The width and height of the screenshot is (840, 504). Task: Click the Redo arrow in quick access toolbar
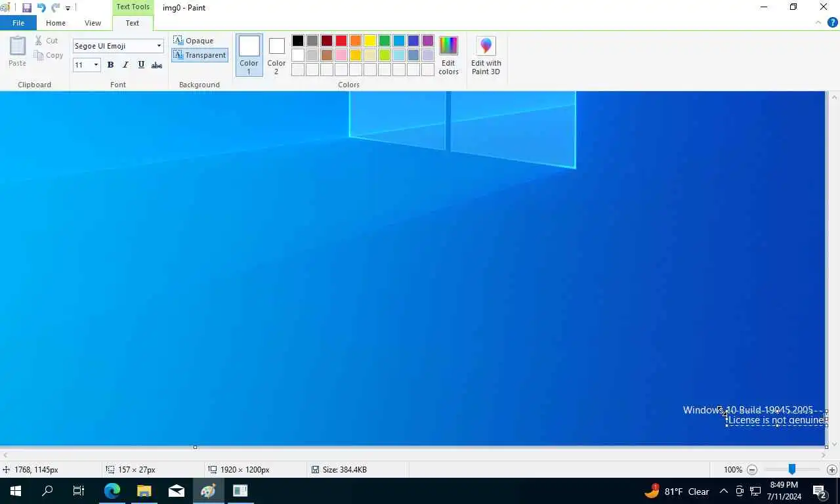click(x=56, y=8)
